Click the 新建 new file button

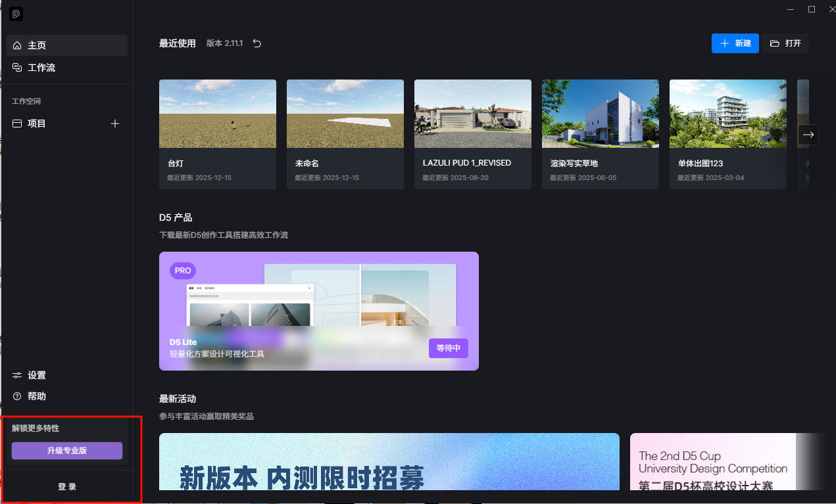pyautogui.click(x=735, y=43)
